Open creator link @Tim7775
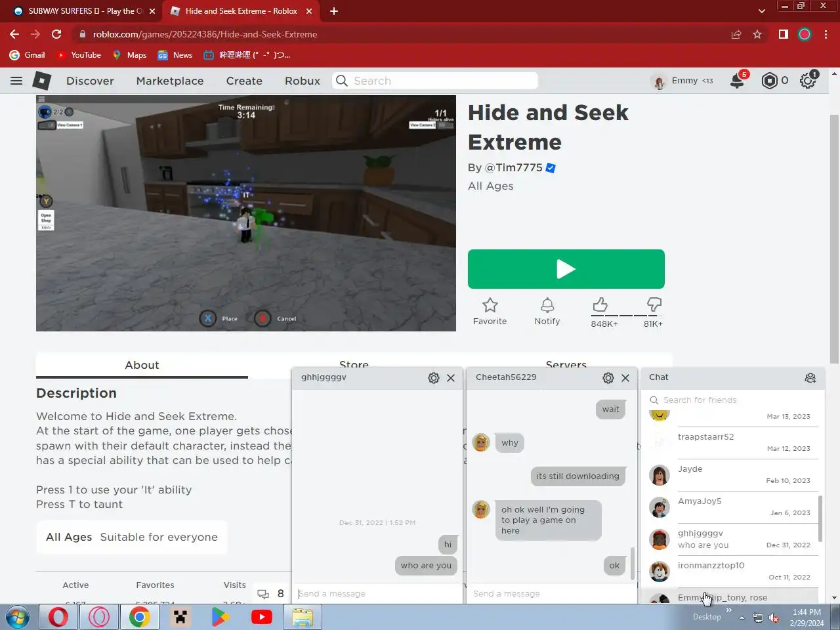 point(513,167)
